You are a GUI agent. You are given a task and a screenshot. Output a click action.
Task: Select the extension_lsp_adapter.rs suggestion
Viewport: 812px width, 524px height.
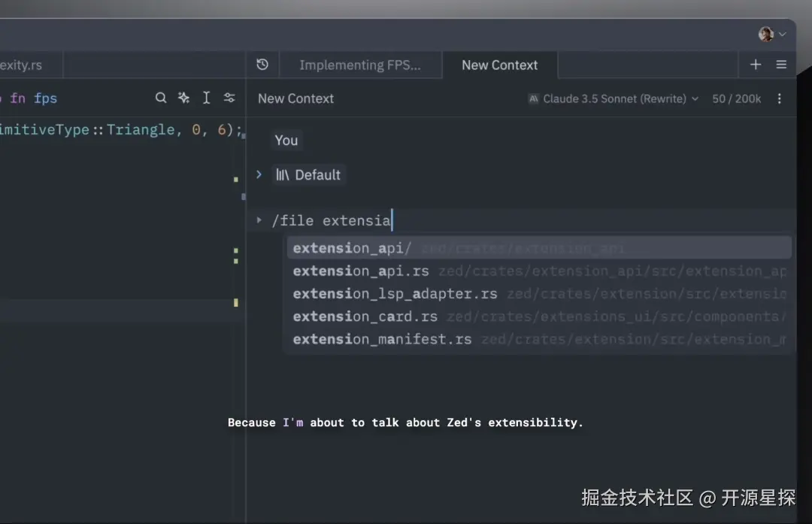[x=395, y=294]
